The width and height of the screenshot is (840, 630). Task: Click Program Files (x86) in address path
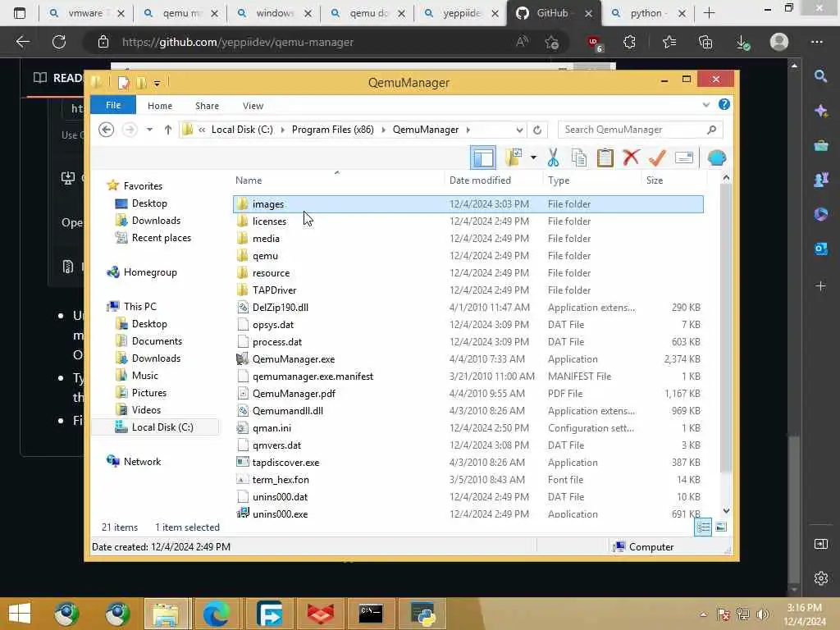[x=333, y=130]
